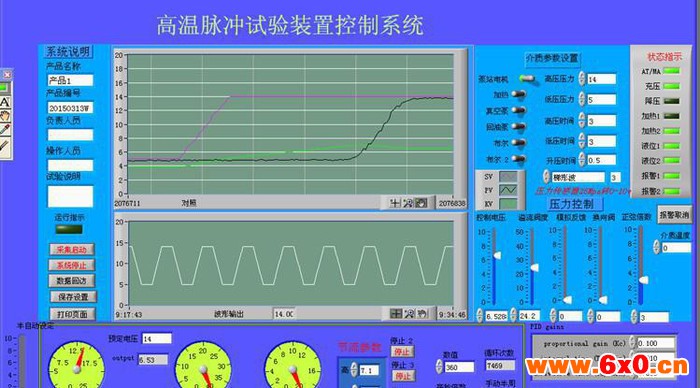The image size is (700, 388).
Task: Select the text labeling tool in the tools palette
Action: [x=4, y=102]
